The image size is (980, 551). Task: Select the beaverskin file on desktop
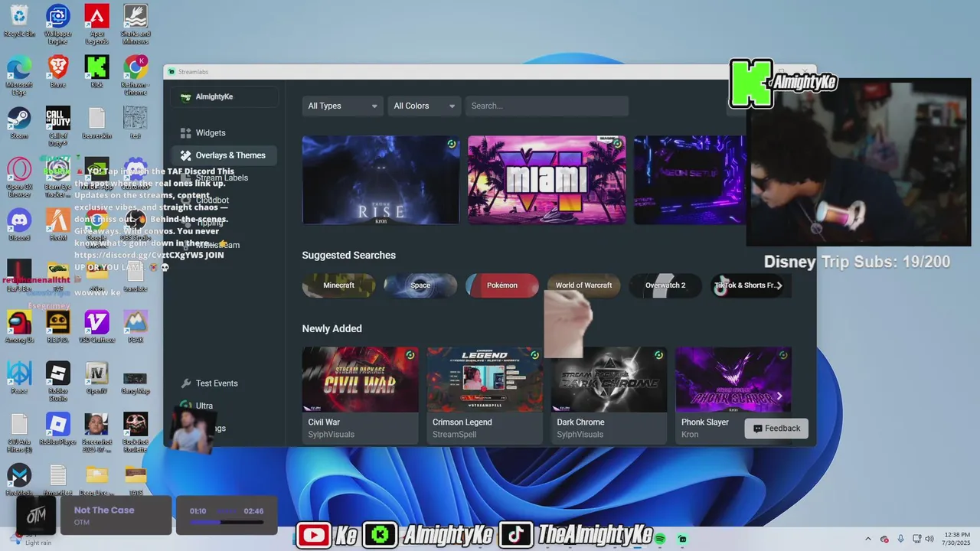point(96,123)
